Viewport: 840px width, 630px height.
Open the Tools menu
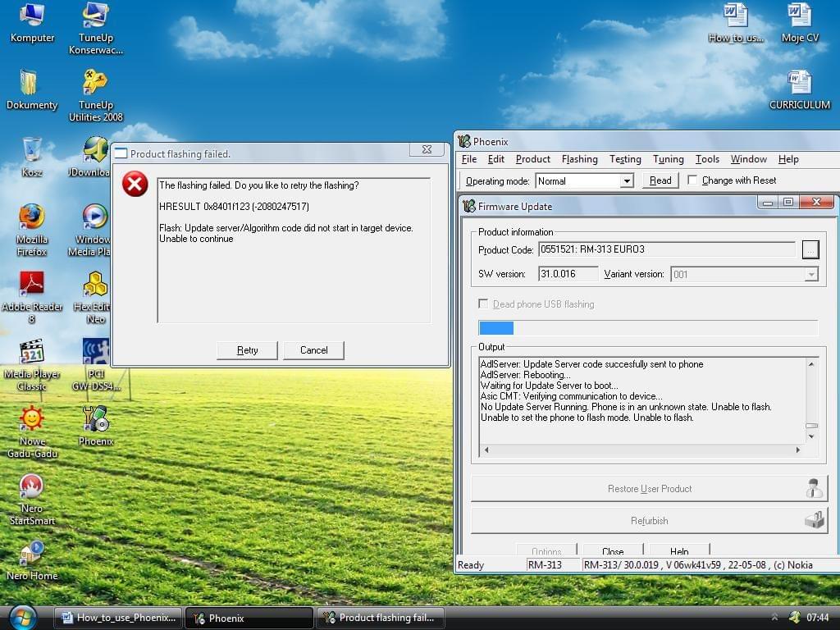(x=707, y=159)
